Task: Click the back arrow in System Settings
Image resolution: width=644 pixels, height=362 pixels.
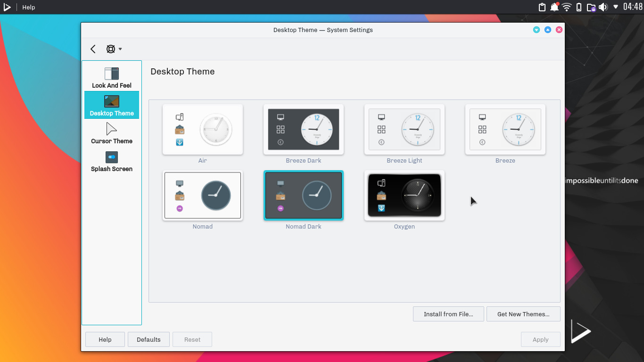Action: (93, 49)
